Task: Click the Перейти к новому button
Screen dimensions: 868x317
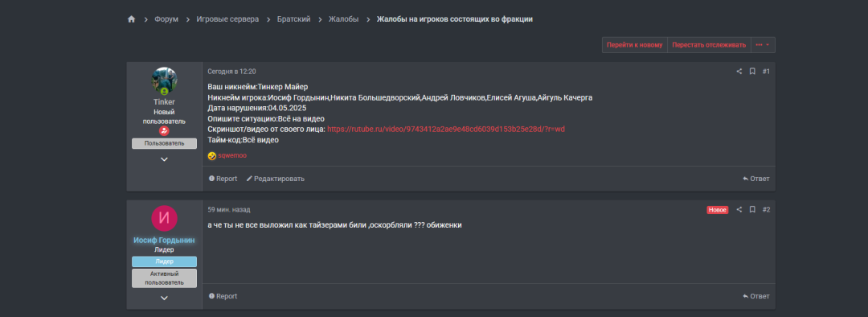Action: pyautogui.click(x=634, y=45)
